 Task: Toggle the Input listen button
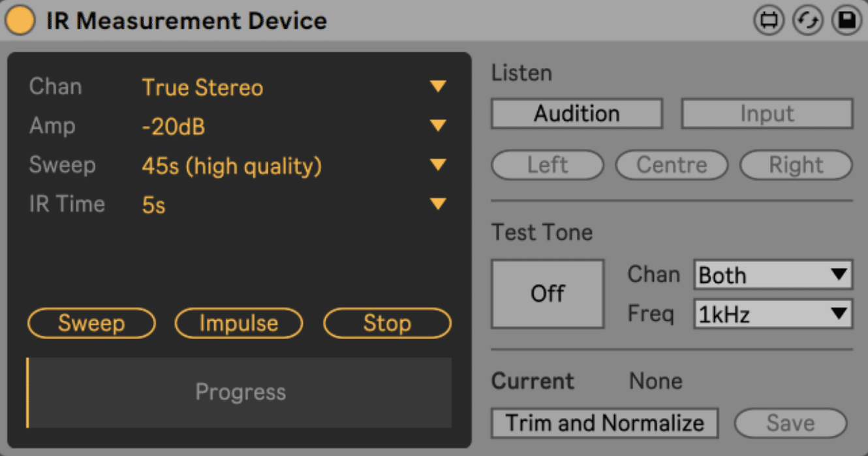pos(767,114)
